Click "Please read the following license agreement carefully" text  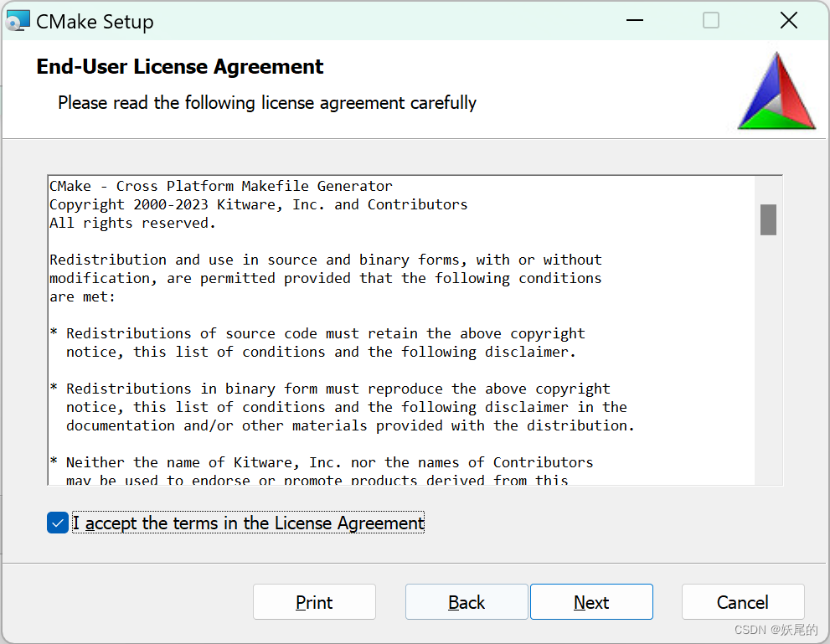coord(267,103)
